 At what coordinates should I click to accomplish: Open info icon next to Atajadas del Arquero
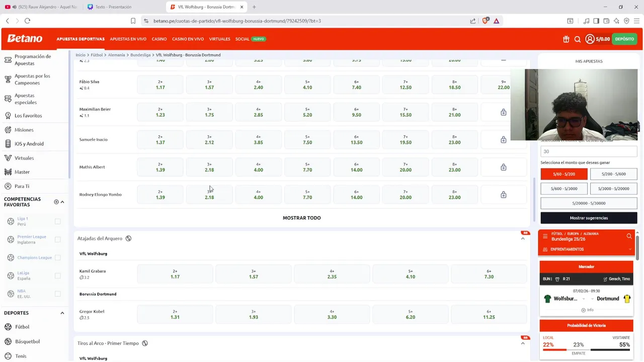128,238
